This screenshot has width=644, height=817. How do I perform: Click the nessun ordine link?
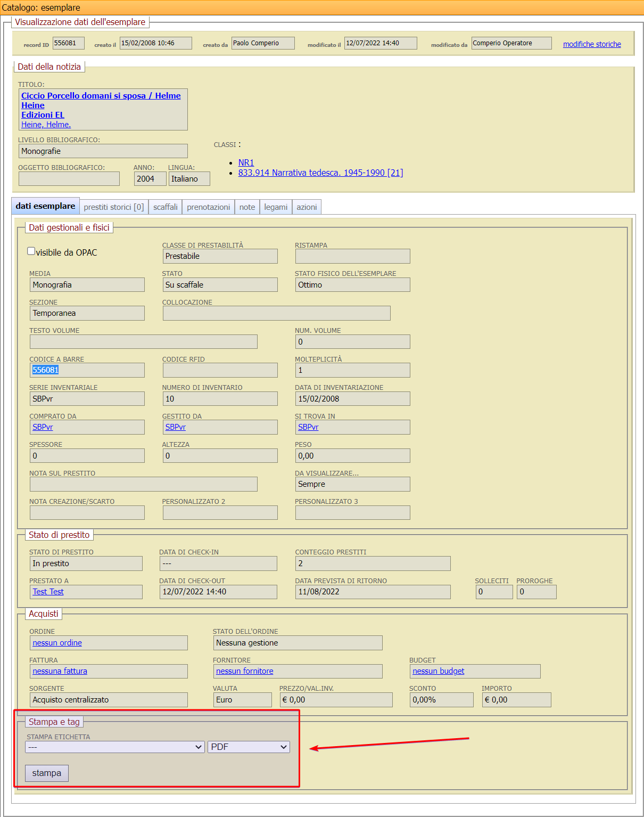pyautogui.click(x=57, y=643)
